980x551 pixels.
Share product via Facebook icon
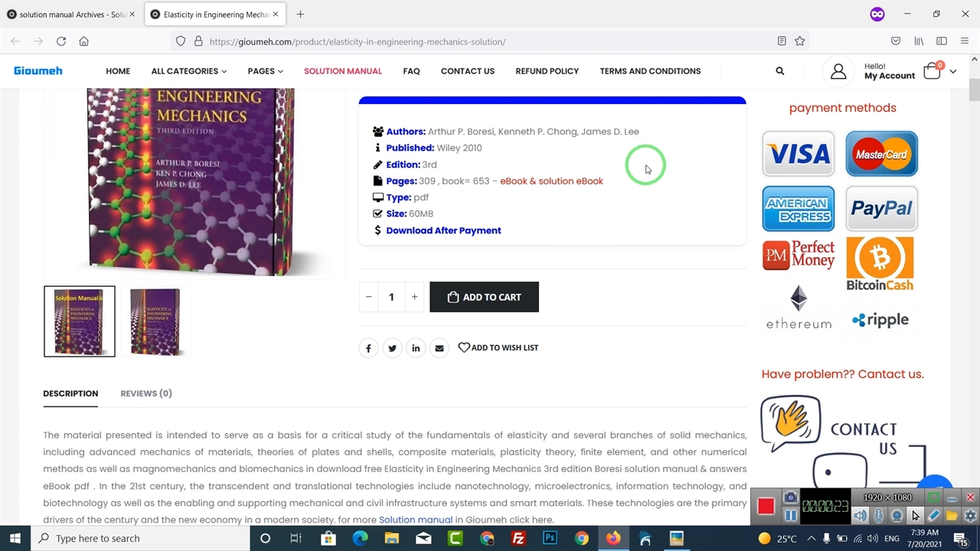pos(368,348)
